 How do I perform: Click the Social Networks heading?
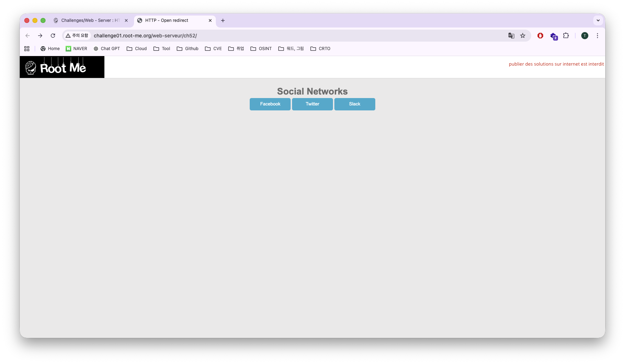pyautogui.click(x=312, y=91)
